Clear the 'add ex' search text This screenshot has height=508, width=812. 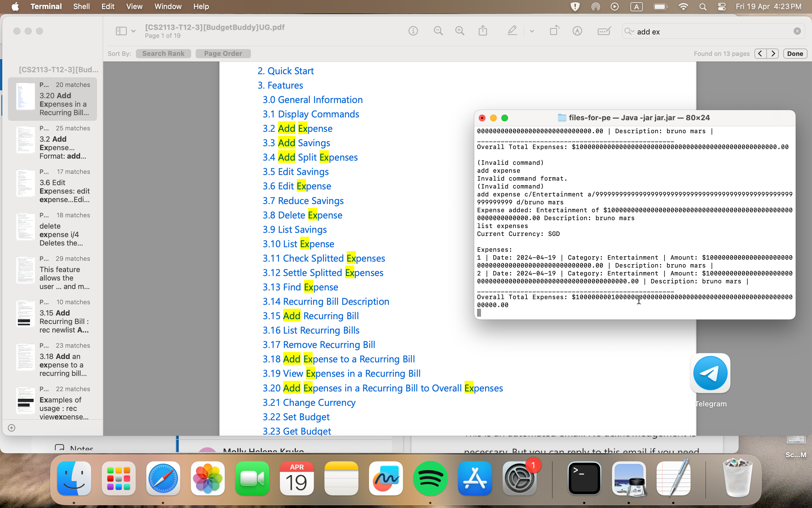(797, 31)
